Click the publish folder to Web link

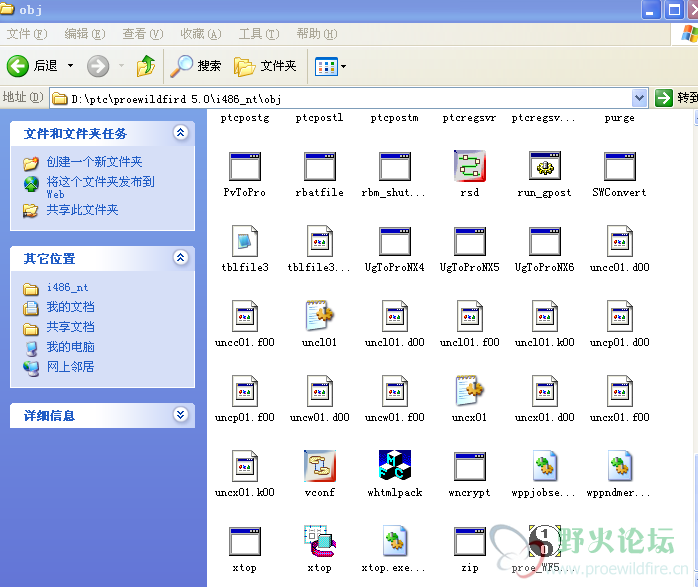[x=101, y=187]
